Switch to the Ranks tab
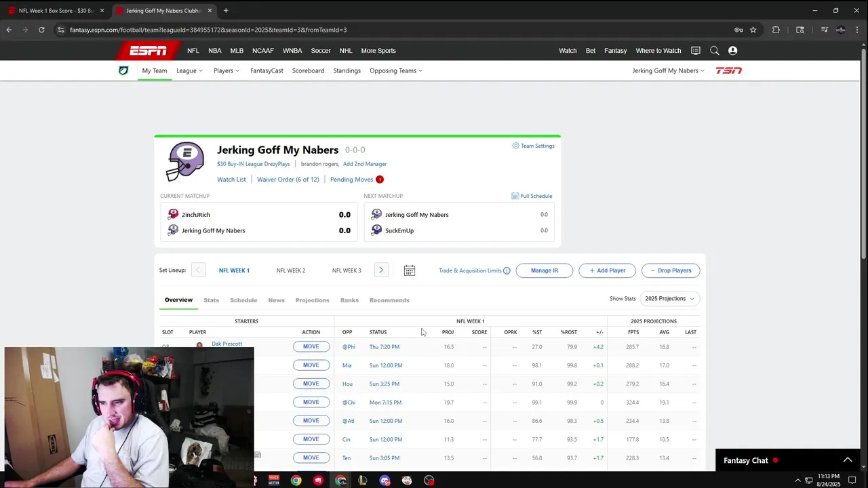Viewport: 868px width, 488px height. (349, 300)
